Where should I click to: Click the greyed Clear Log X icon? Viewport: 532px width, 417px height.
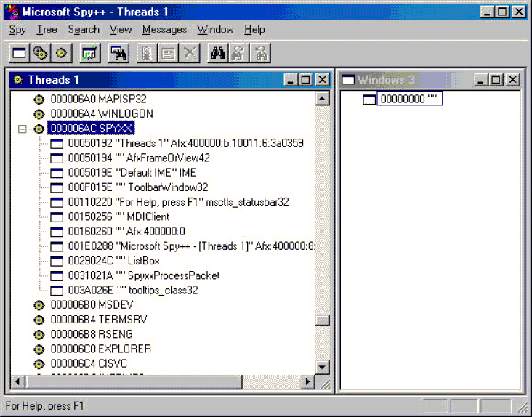point(189,53)
